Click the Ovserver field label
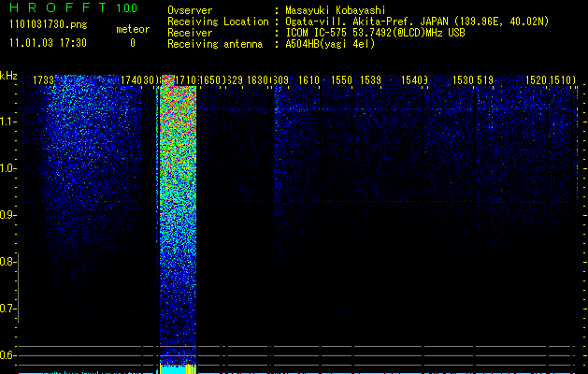Viewport: 588px width, 374px height. pos(190,10)
